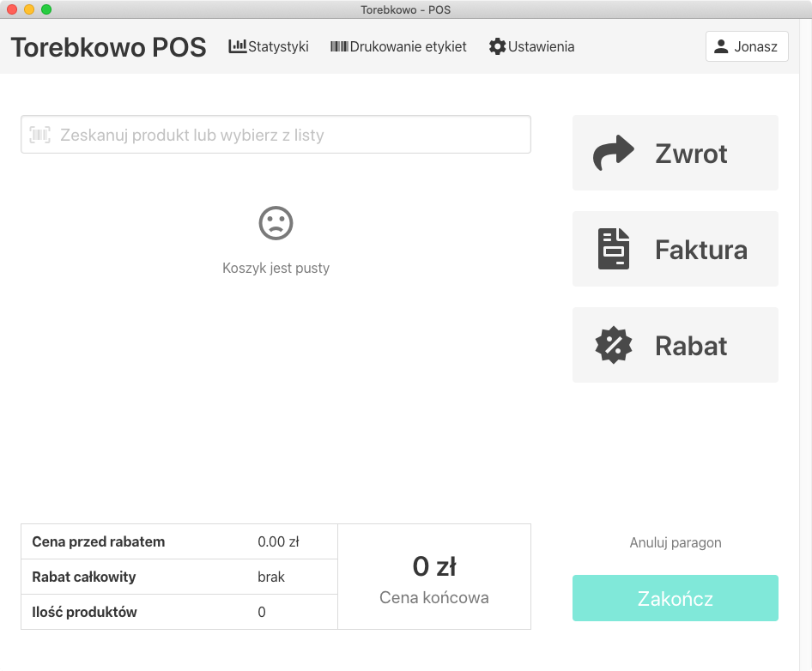Click the green maximize window button

(46, 9)
